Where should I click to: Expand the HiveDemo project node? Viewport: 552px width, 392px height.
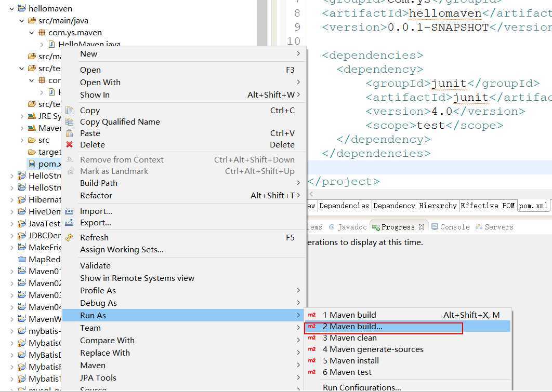click(12, 212)
